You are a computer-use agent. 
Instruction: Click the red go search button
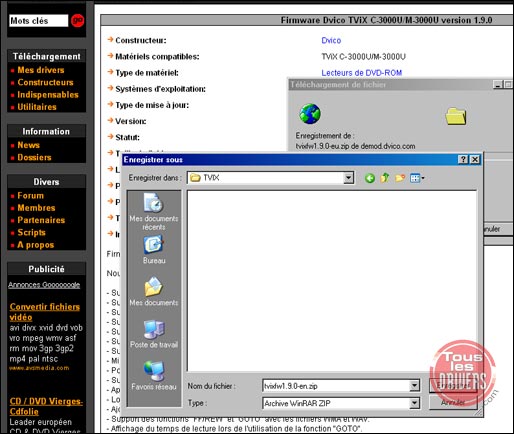77,21
